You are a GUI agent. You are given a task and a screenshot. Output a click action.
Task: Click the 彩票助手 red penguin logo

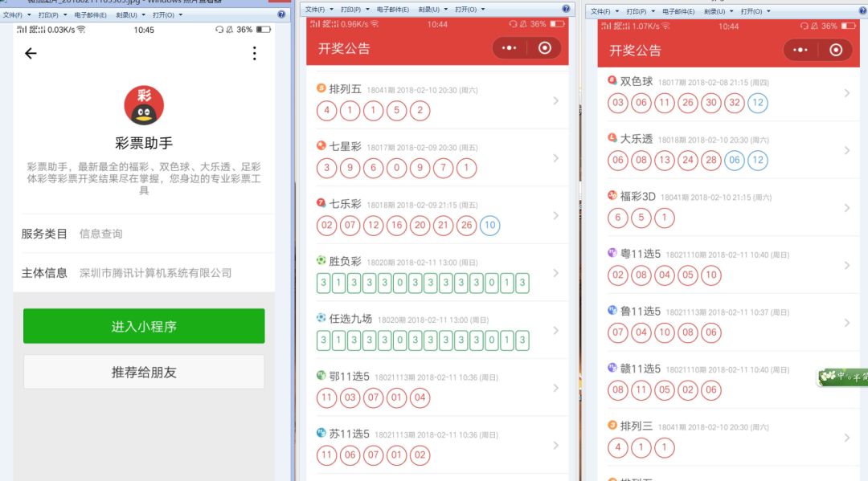144,105
